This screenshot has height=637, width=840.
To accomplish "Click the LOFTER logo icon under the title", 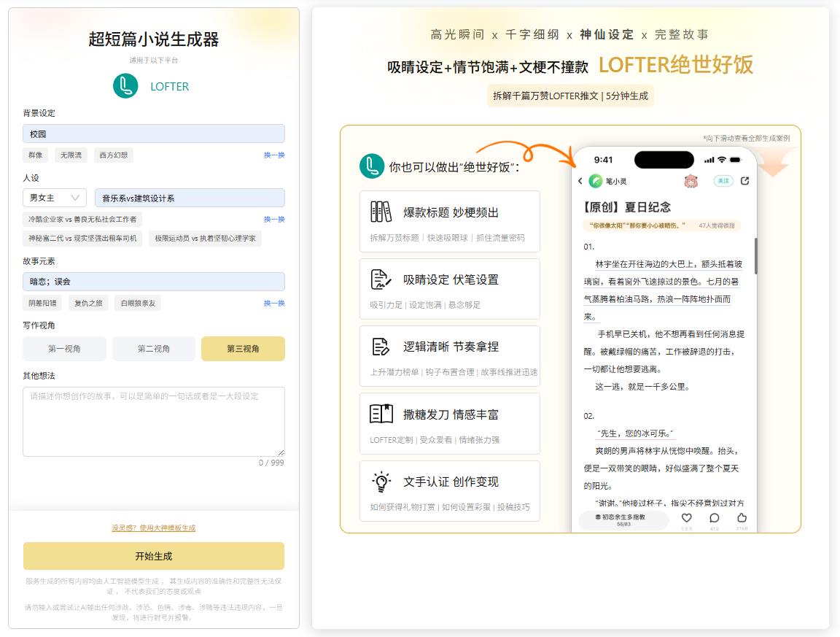I will (x=125, y=86).
